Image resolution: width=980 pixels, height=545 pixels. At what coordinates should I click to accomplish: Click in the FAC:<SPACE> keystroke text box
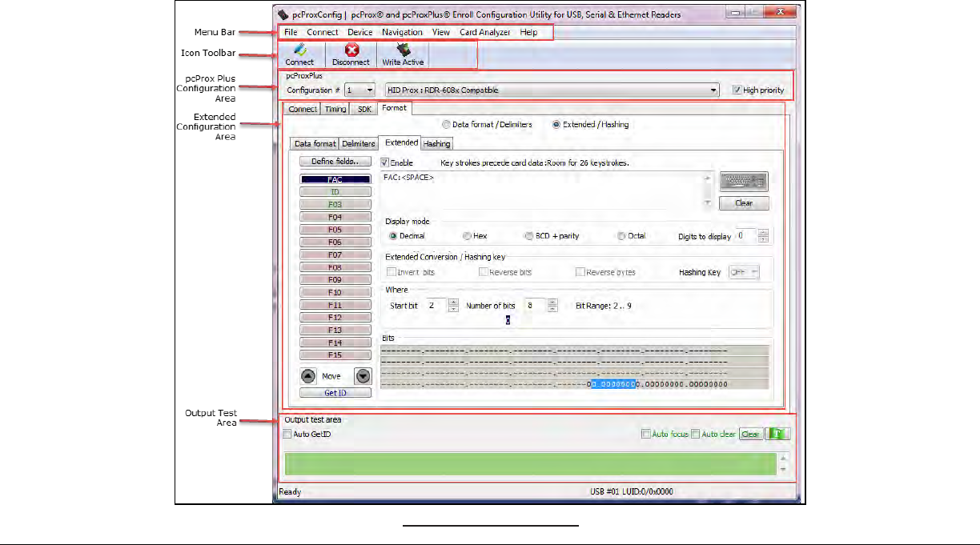coord(541,190)
